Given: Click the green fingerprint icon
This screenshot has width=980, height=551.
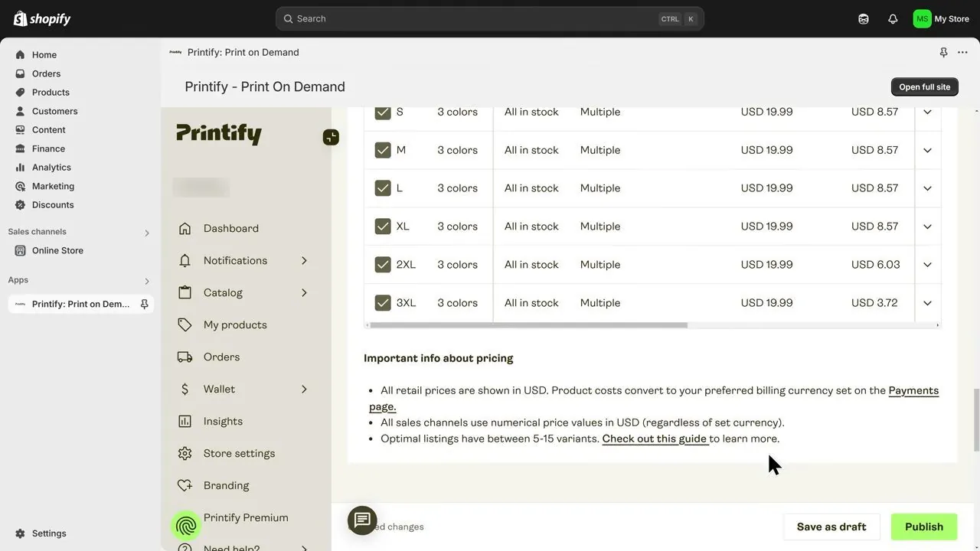Looking at the screenshot, I should (x=186, y=526).
